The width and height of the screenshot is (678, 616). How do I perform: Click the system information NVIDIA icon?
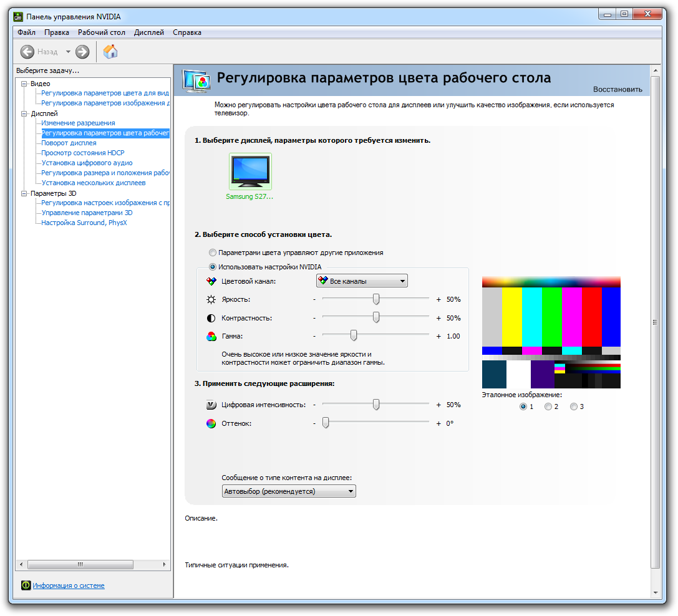click(x=26, y=585)
